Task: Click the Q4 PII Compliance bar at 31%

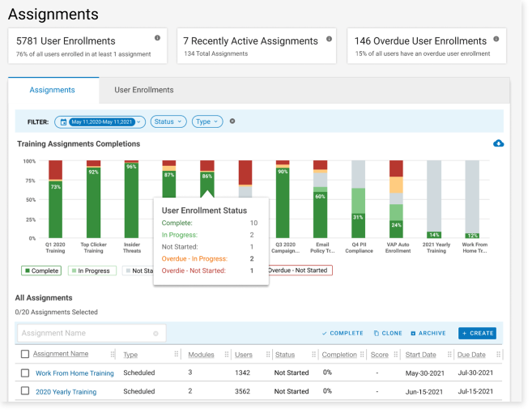Action: 358,226
